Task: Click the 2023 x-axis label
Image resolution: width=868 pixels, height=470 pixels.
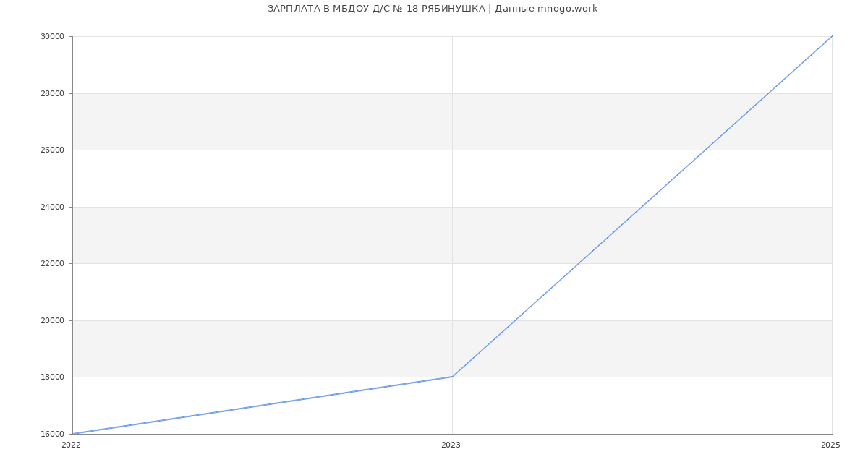Action: [451, 445]
